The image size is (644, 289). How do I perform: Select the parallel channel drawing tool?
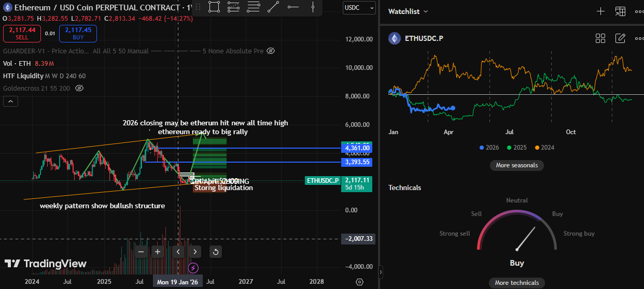point(233,7)
